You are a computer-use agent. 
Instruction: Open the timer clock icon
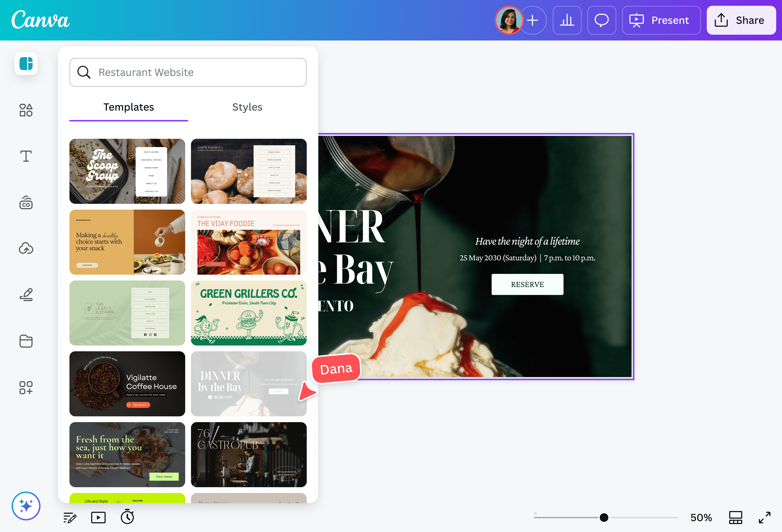pos(127,517)
